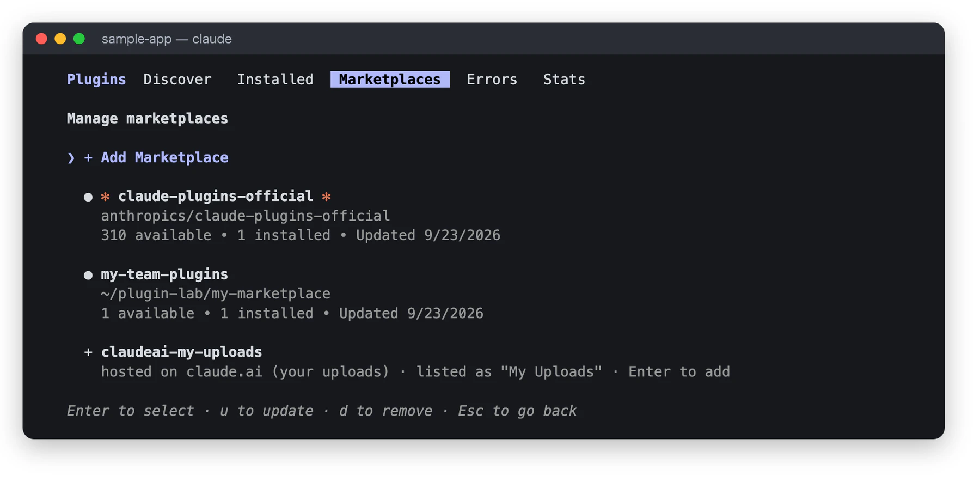980x482 pixels.
Task: Select the claudeai-my-uploads entry
Action: (x=182, y=352)
